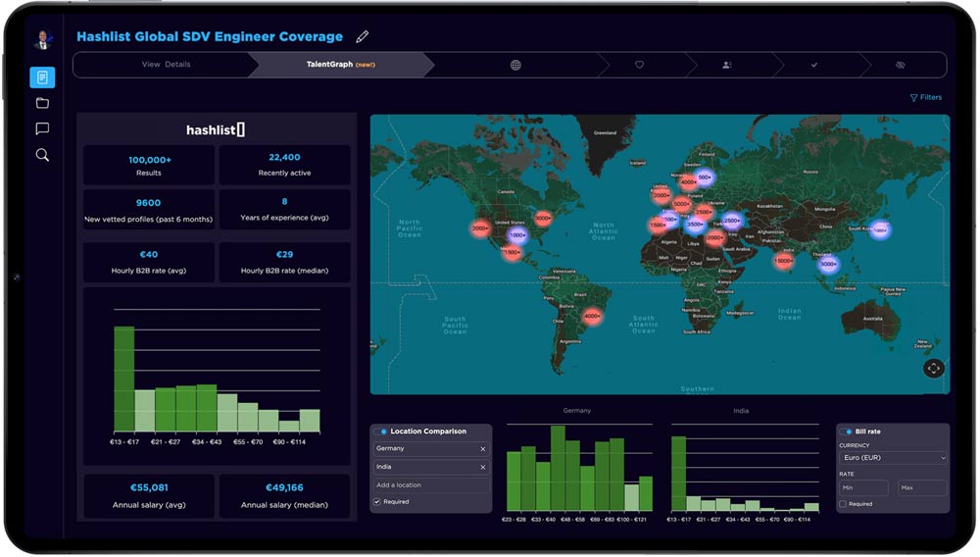Click the tallest €13 - €17 bar in main histogram
980x557 pixels.
coord(123,379)
